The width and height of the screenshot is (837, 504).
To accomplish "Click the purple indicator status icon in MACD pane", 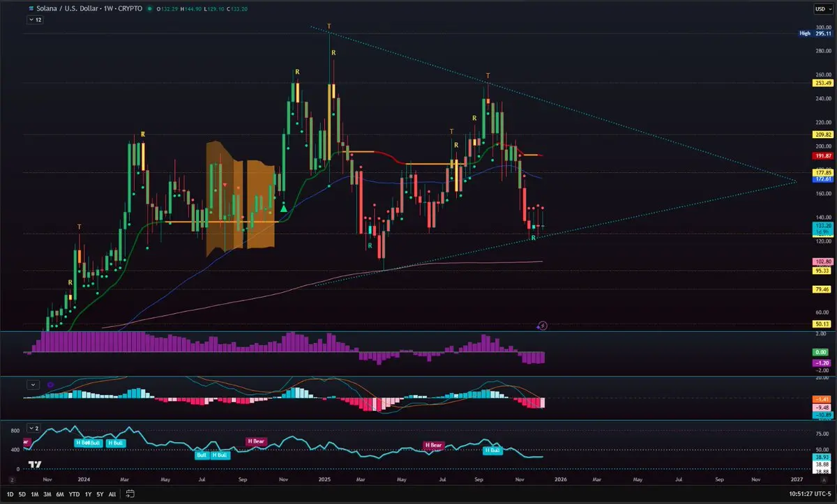I will [x=50, y=384].
